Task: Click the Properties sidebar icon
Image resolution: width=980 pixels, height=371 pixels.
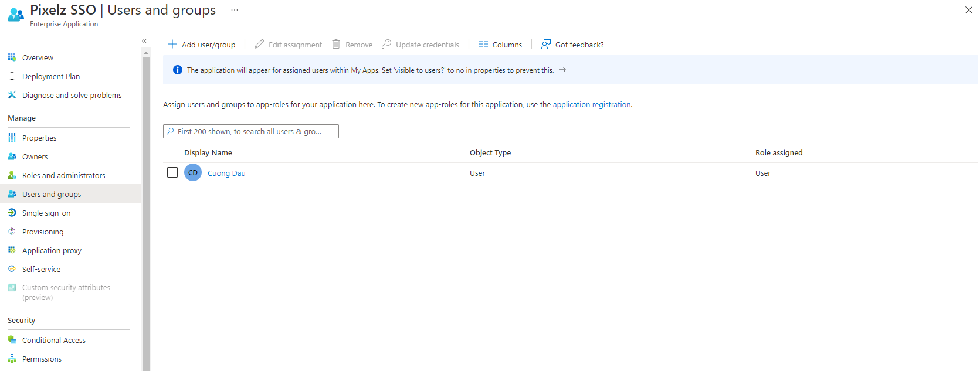Action: 12,138
